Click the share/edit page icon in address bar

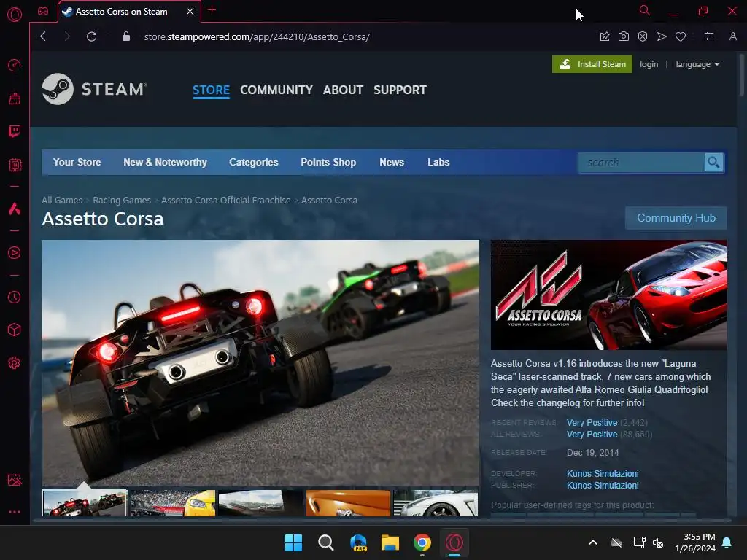click(x=605, y=36)
